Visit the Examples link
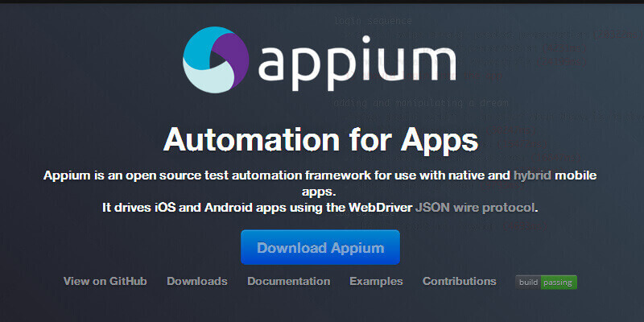 coord(376,281)
